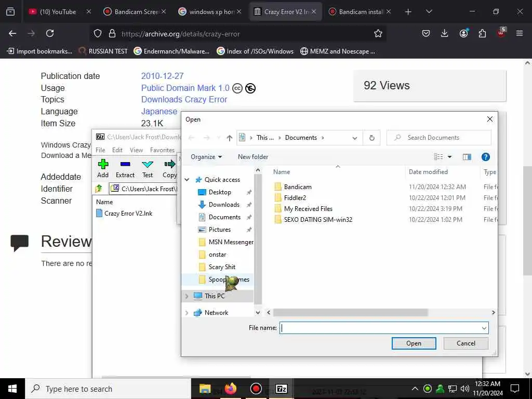Open the address path history dropdown
The image size is (532, 399).
pyautogui.click(x=354, y=138)
